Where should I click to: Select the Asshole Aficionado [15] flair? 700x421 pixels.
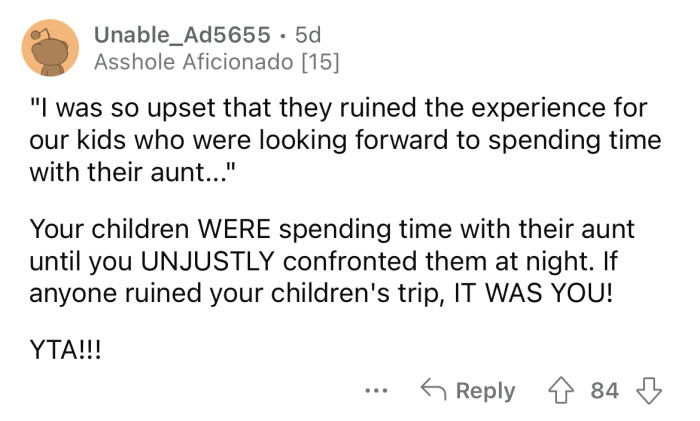point(216,62)
